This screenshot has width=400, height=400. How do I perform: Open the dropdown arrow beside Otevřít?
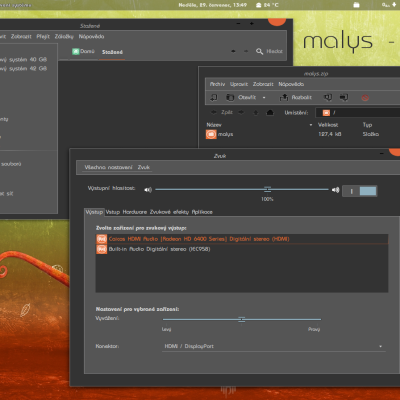pos(264,98)
